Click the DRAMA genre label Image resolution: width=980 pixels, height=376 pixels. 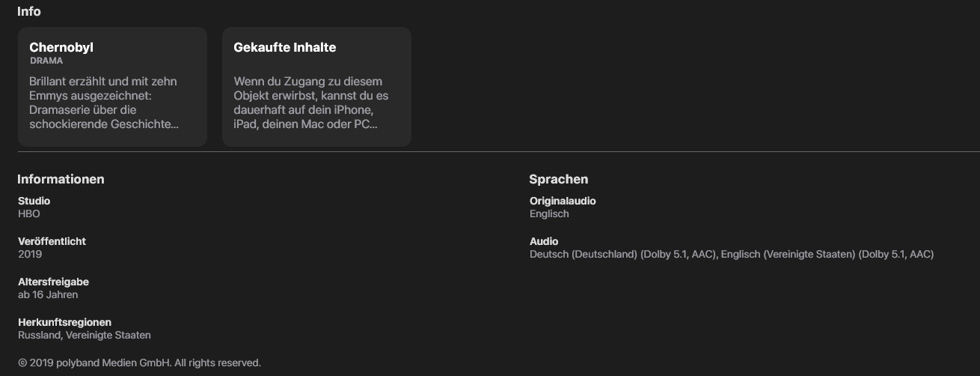coord(46,61)
